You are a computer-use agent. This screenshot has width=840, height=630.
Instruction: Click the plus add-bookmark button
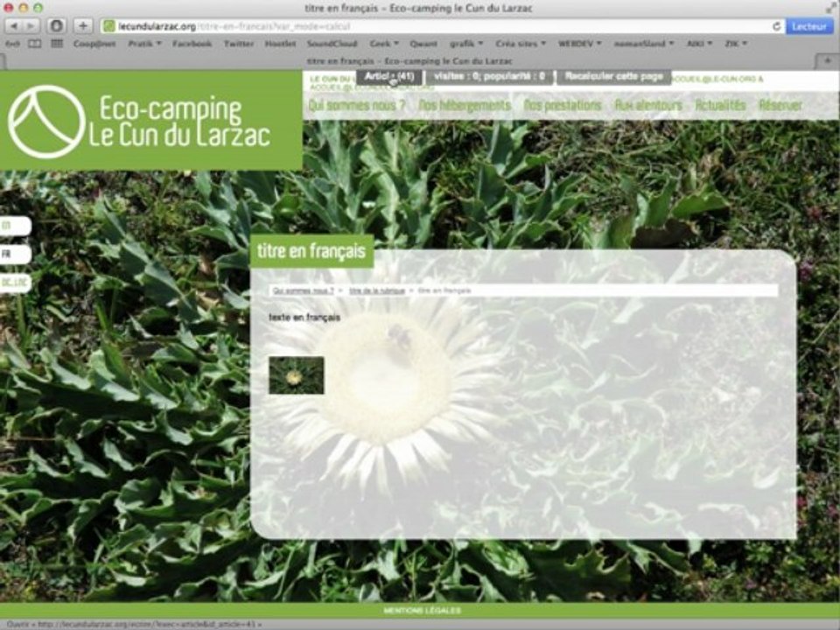point(82,25)
